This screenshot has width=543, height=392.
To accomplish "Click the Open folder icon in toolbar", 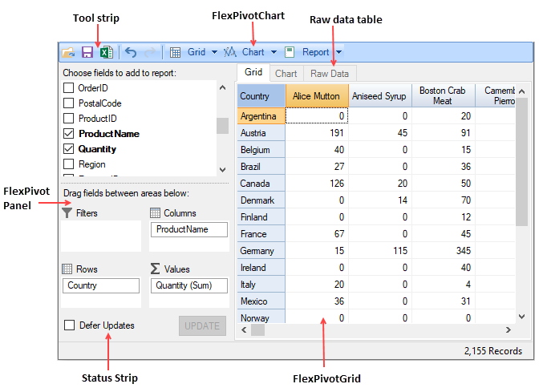I will 69,52.
